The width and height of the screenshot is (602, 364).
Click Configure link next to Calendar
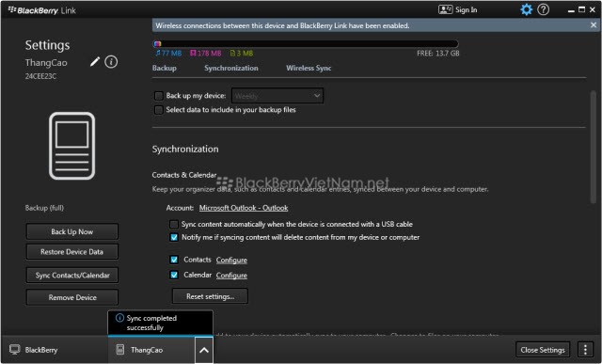pyautogui.click(x=231, y=276)
